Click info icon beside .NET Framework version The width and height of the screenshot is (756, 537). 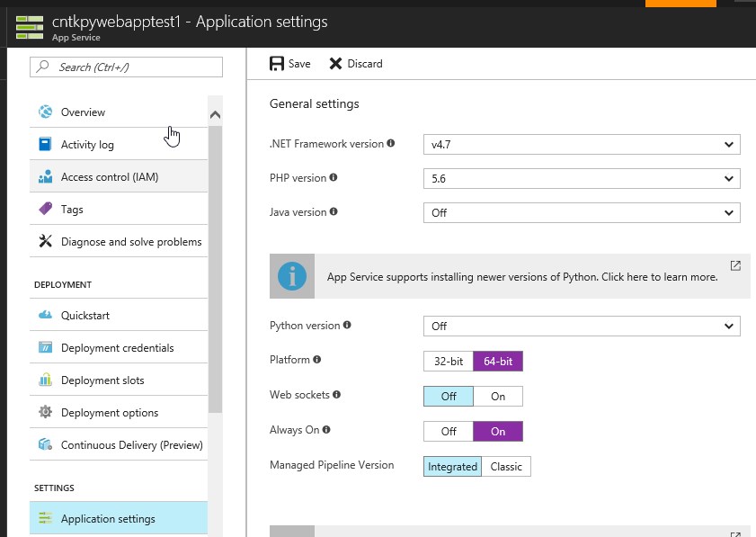(391, 143)
